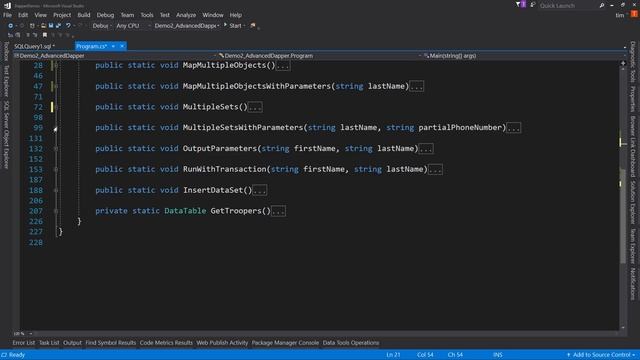This screenshot has height=360, width=640.
Task: Click the Save toolbar icon
Action: pyautogui.click(x=51, y=26)
